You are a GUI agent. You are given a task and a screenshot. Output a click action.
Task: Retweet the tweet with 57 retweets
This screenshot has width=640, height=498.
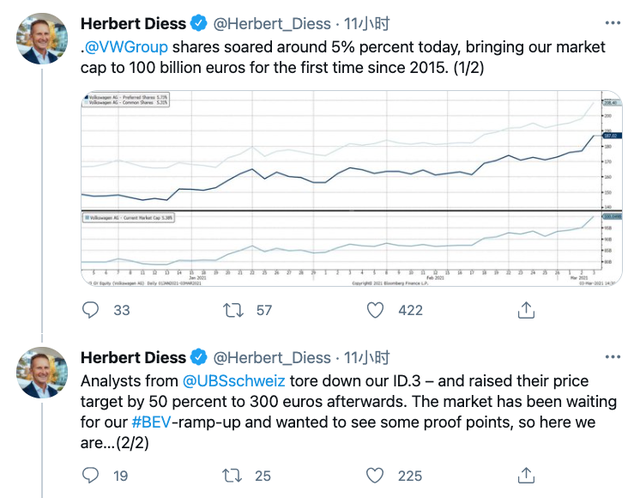[233, 310]
